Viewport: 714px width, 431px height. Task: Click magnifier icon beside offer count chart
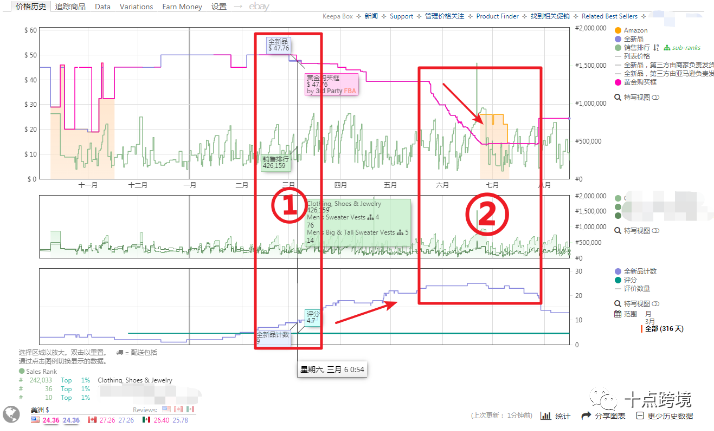[x=617, y=304]
